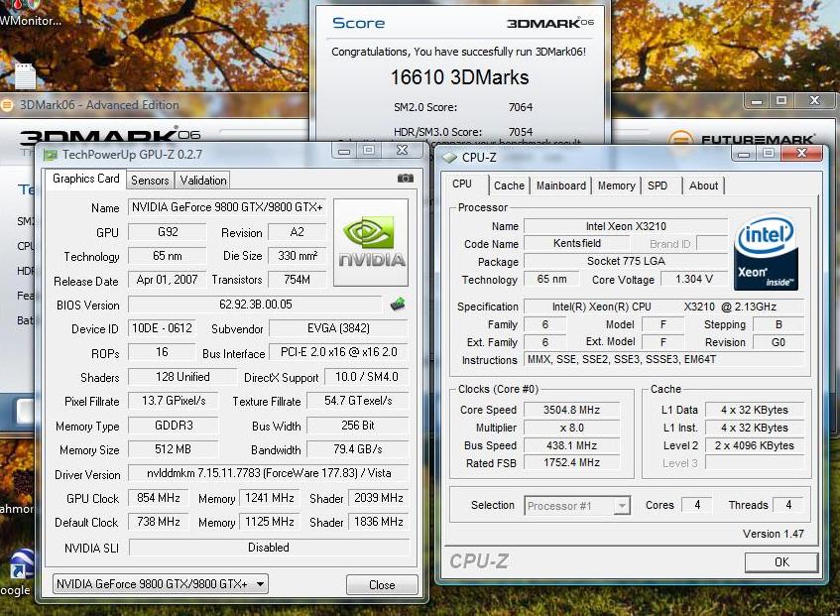
Task: Select the CPU tab in CPU-Z
Action: 462,185
